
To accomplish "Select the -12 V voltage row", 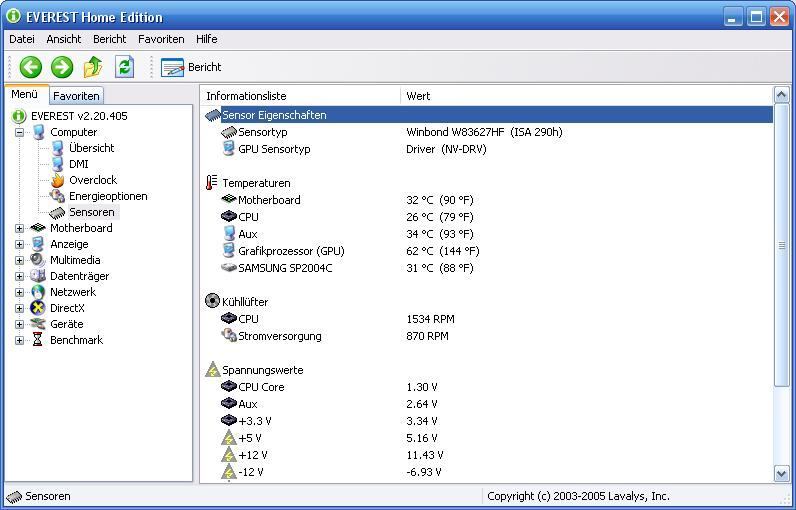I will (488, 472).
